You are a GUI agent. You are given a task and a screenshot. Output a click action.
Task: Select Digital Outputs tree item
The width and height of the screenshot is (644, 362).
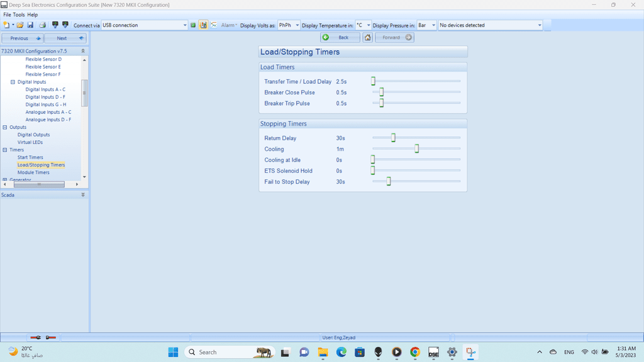point(34,134)
